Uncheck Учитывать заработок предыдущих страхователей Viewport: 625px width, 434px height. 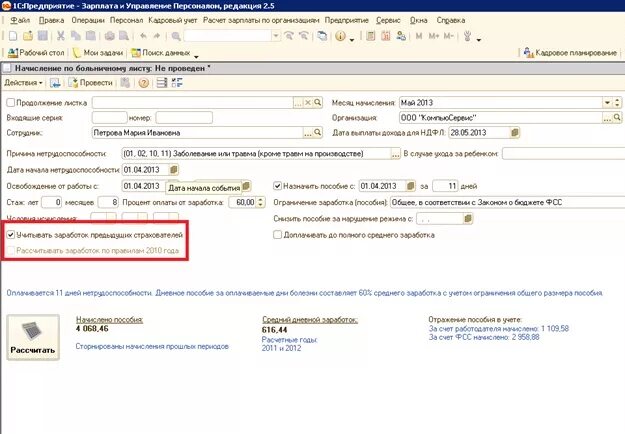pyautogui.click(x=11, y=235)
